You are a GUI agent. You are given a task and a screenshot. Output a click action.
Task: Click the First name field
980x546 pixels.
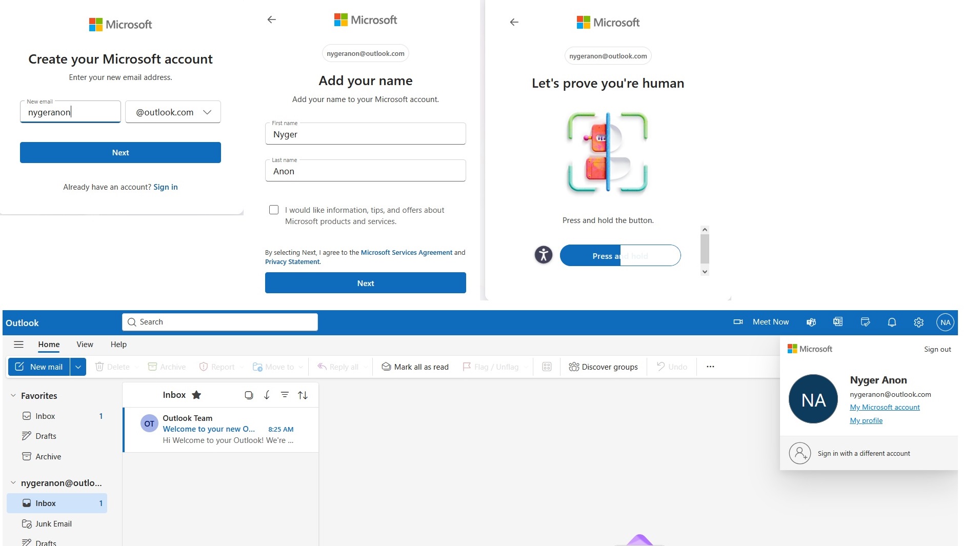[x=365, y=133]
